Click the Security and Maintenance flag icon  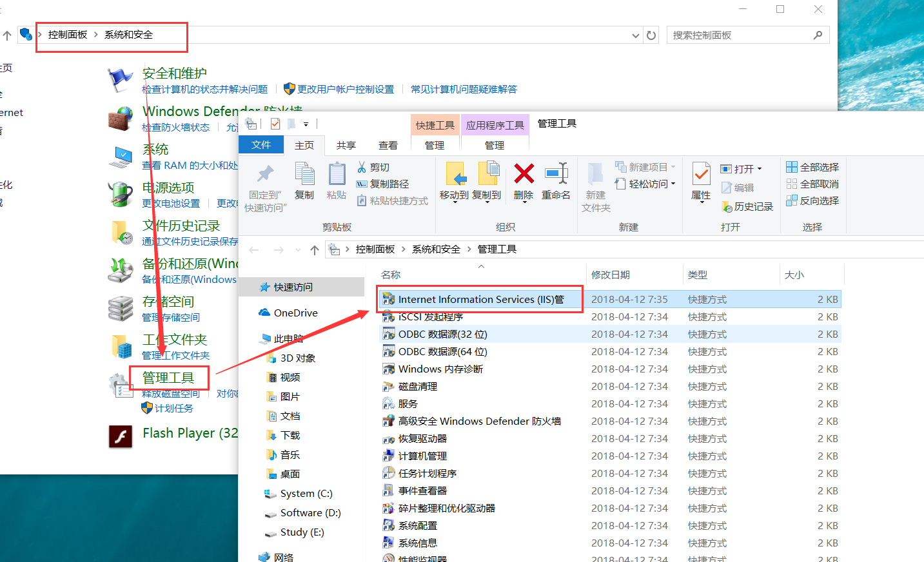[x=120, y=80]
